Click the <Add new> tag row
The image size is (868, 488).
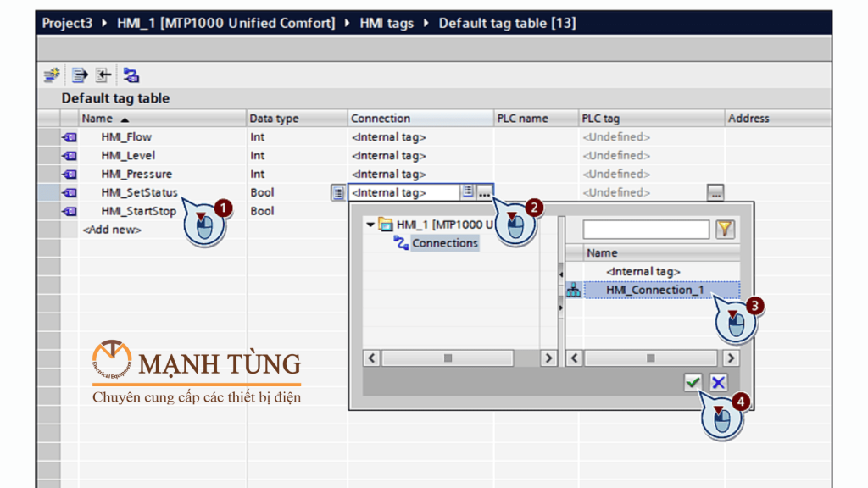(112, 230)
